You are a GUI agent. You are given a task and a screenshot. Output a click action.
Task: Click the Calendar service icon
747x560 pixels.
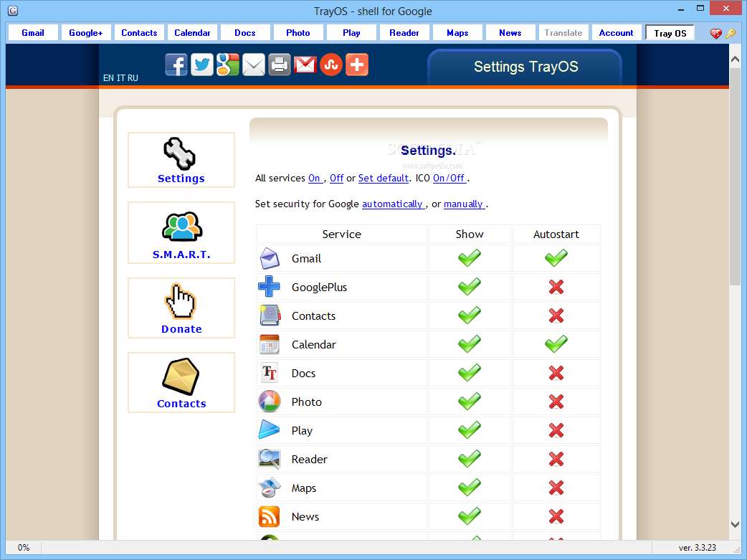[270, 345]
